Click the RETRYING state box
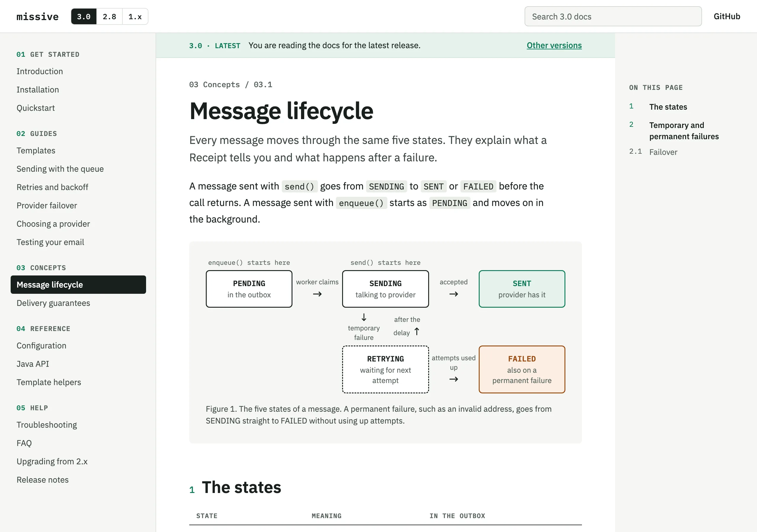757x532 pixels. point(385,369)
